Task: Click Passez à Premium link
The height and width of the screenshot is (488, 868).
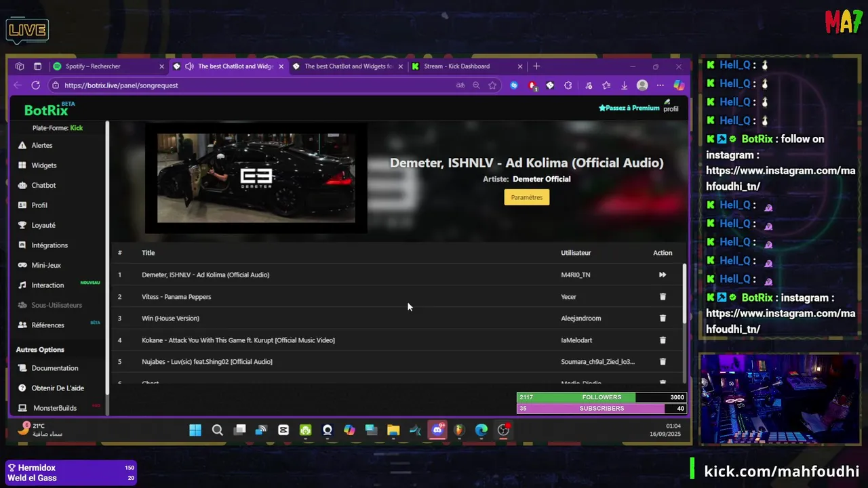Action: 629,108
